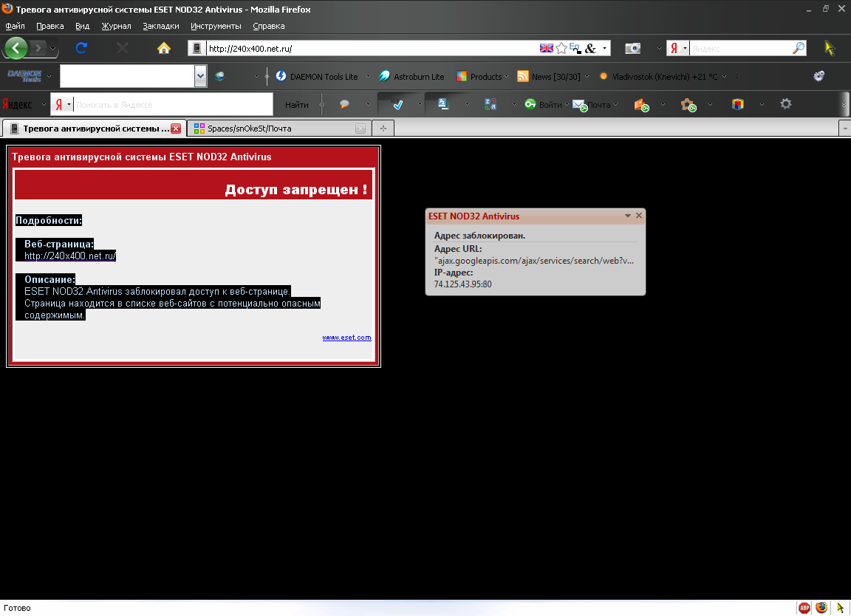This screenshot has width=851, height=616.
Task: Click the magnifier in the Яндекс search box
Action: point(799,48)
